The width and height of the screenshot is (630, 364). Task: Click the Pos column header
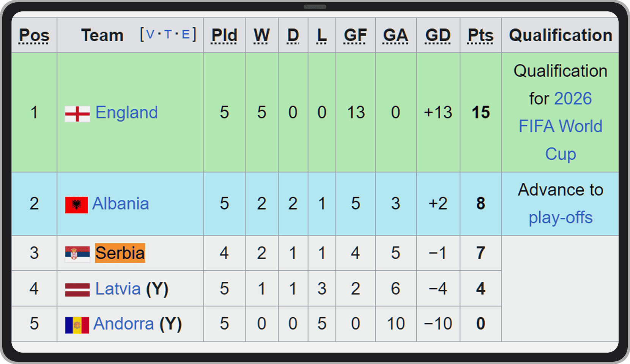pyautogui.click(x=34, y=36)
